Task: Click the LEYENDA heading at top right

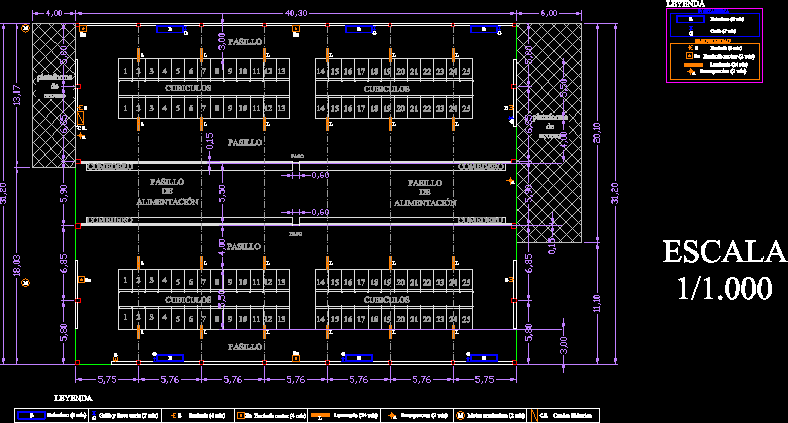Action: (x=685, y=4)
